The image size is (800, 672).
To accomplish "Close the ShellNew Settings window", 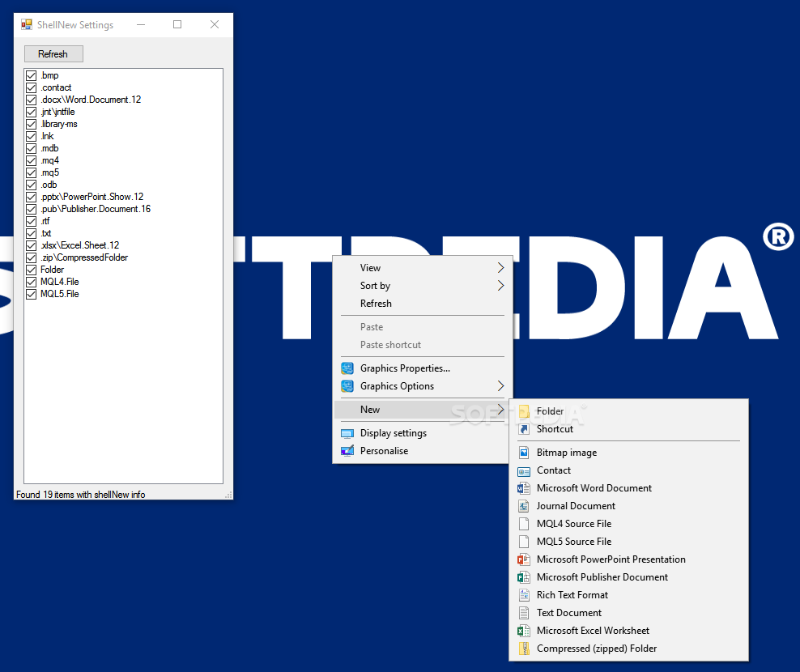I will pyautogui.click(x=215, y=24).
